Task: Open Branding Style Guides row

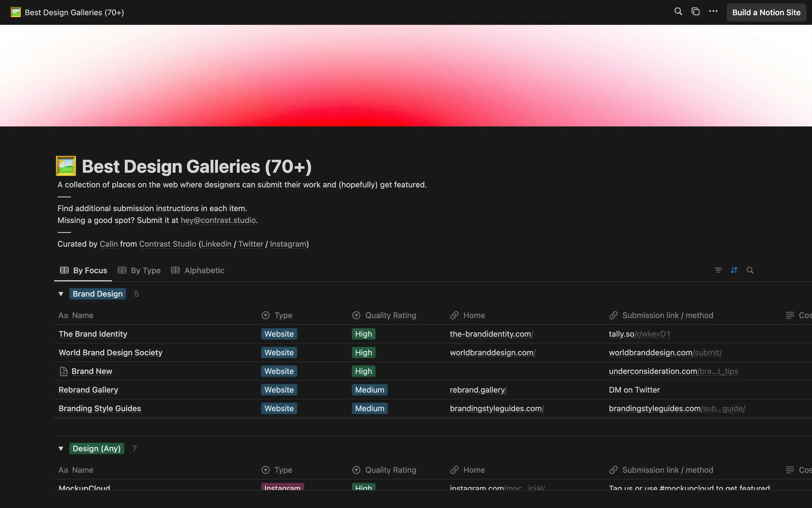Action: 100,408
